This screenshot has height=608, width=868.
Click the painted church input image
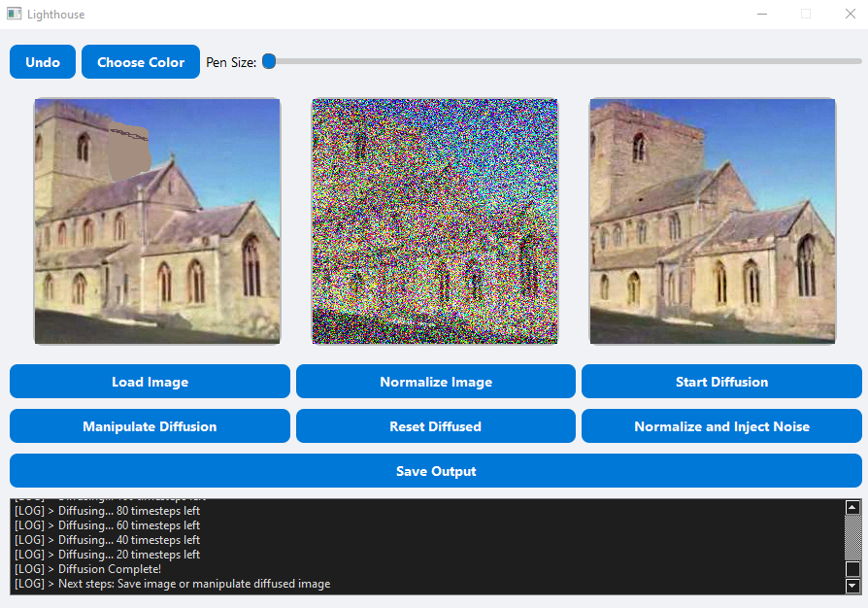(157, 220)
